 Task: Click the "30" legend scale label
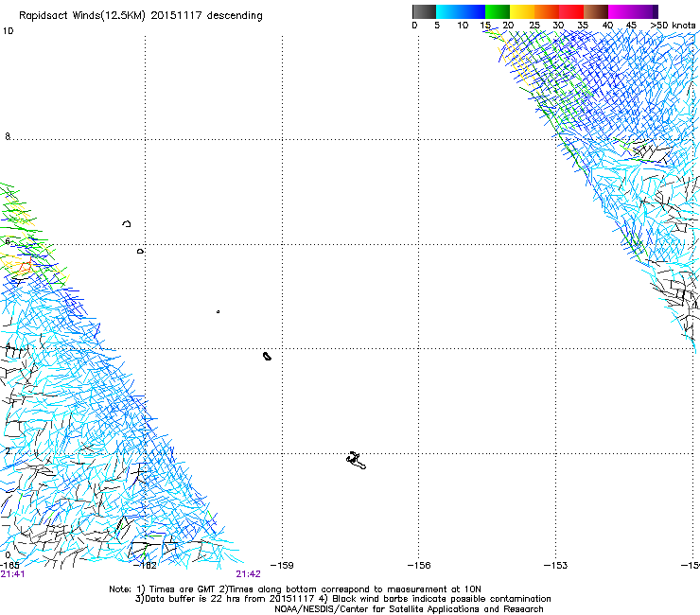(558, 26)
